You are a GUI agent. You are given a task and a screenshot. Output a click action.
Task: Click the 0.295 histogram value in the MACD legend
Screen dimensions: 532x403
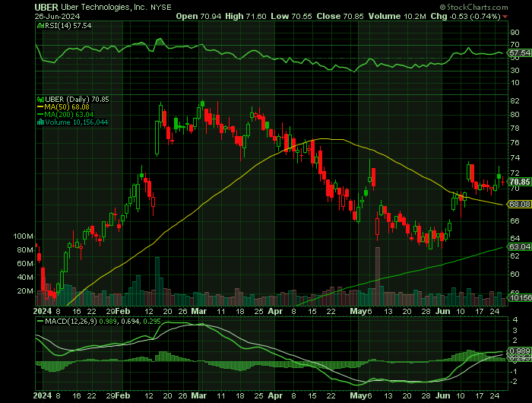[152, 321]
